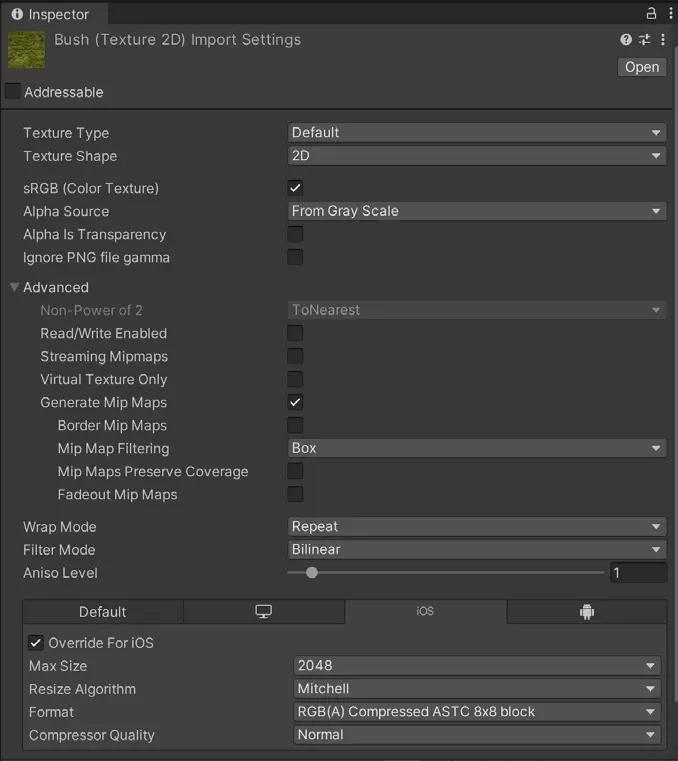Viewport: 678px width, 761px height.
Task: Toggle the Addressable checkbox
Action: (x=13, y=91)
